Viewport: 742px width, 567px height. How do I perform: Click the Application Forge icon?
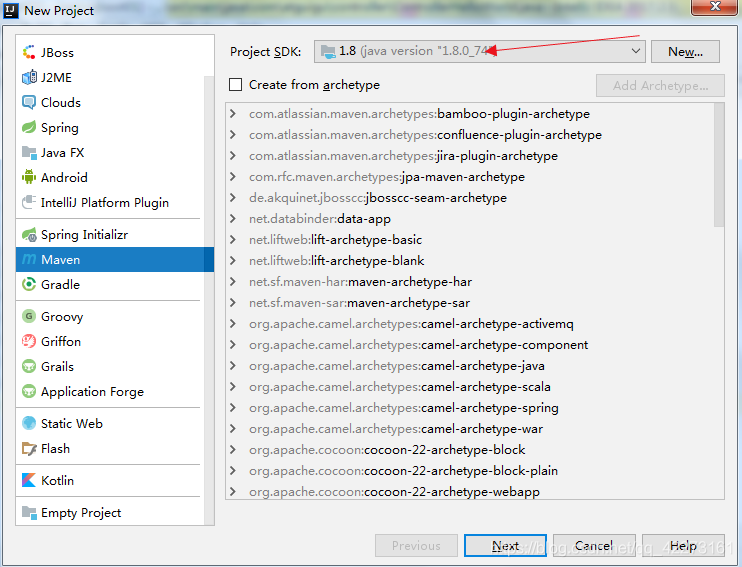(x=29, y=391)
